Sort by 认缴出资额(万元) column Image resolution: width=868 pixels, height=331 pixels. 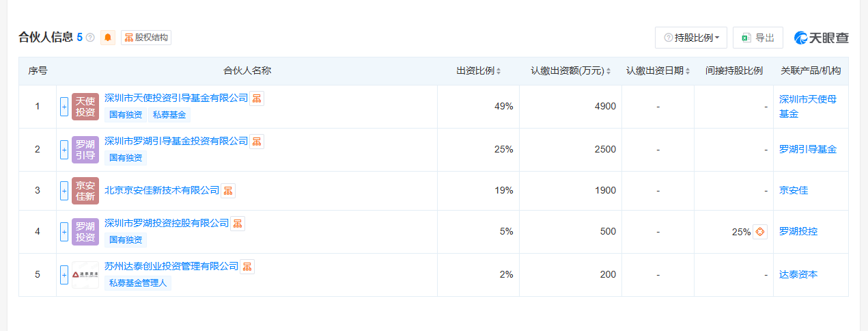tap(570, 71)
